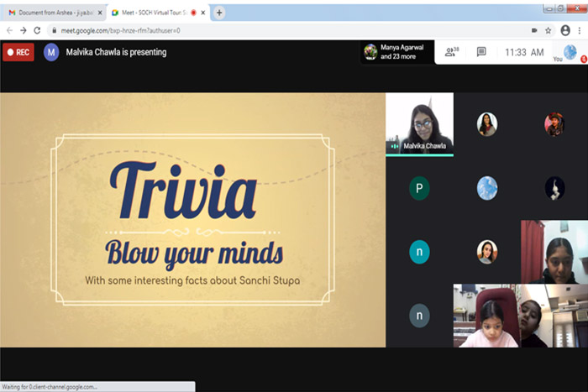Screen dimensions: 588x392
Task: Open the Chrome three-dot menu
Action: coord(578,30)
